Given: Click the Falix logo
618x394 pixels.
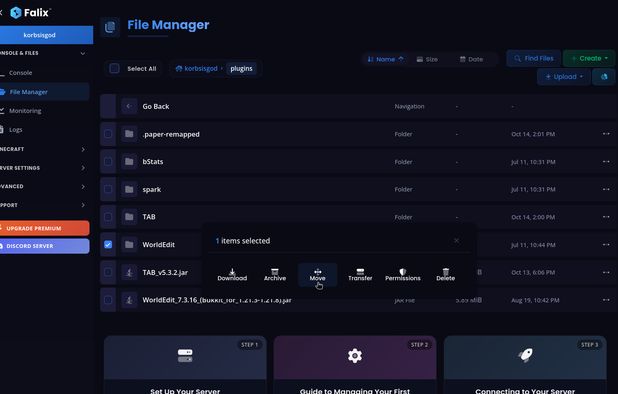Looking at the screenshot, I should click(30, 13).
